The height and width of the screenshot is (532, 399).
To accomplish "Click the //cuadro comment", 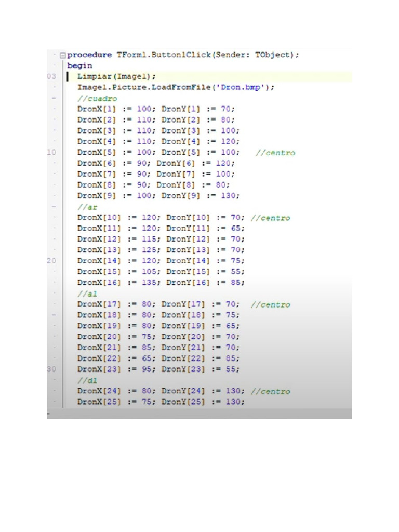I will tap(97, 99).
